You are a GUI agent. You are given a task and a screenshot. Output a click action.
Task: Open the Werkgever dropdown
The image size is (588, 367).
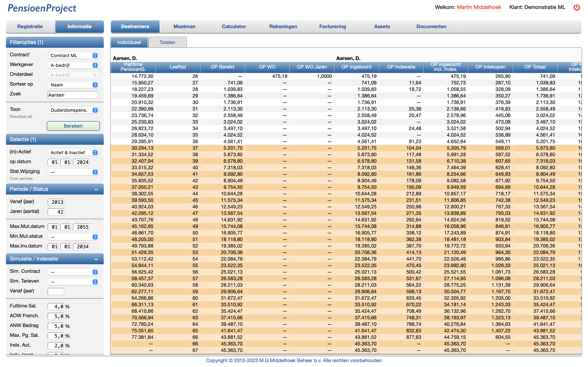(73, 65)
